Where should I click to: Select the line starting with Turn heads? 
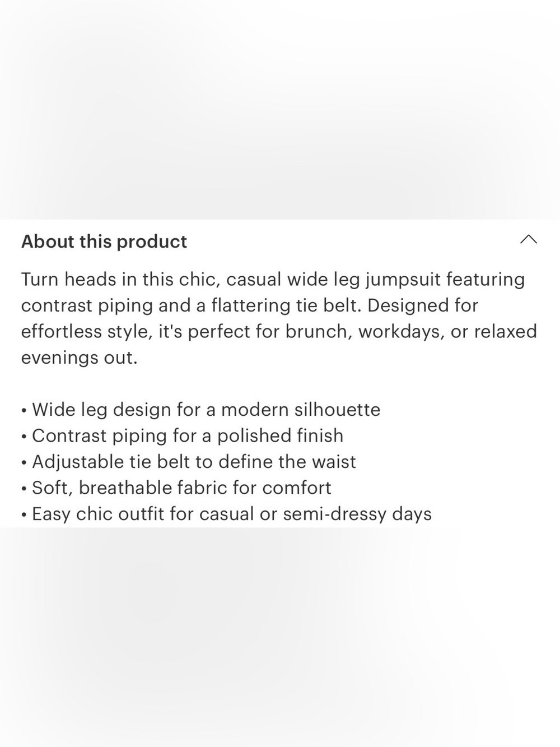click(x=273, y=279)
